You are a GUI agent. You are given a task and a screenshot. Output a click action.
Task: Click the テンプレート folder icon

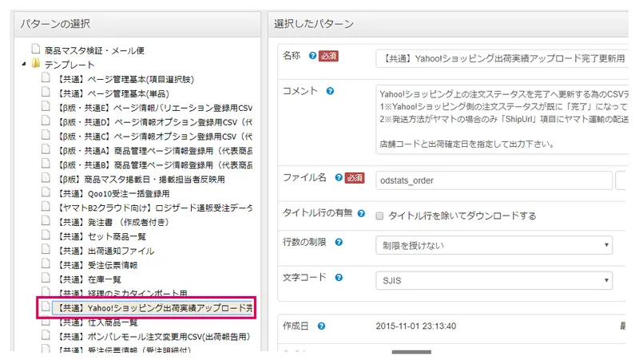coord(36,64)
